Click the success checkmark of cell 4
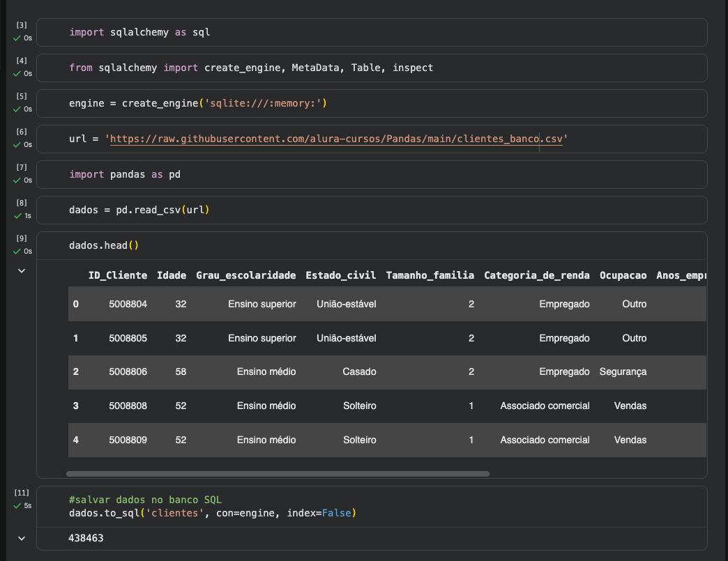The image size is (728, 561). (x=17, y=73)
